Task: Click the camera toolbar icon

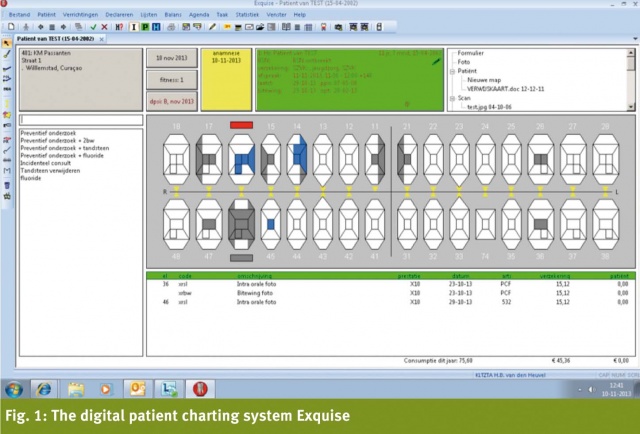Action: coord(338,27)
